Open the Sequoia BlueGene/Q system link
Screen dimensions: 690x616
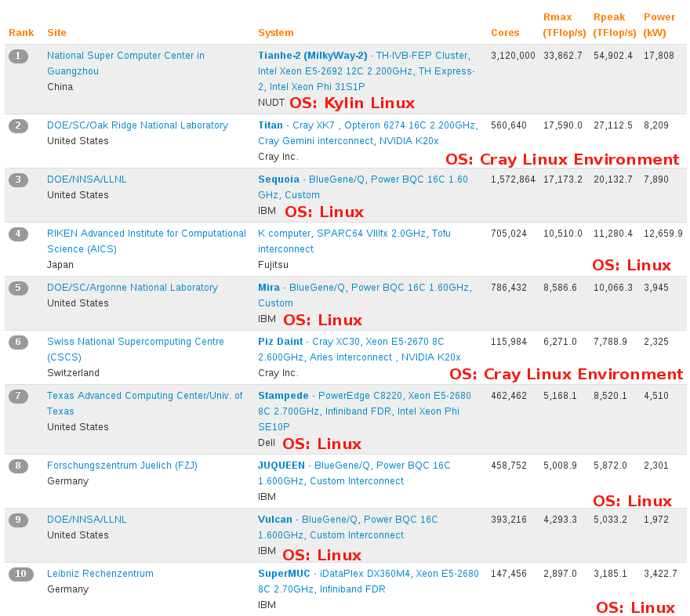coord(362,187)
